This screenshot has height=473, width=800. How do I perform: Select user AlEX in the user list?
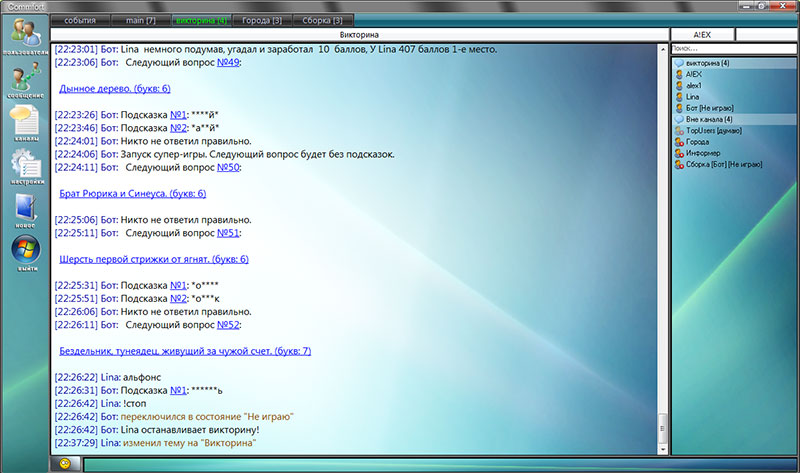coord(693,75)
